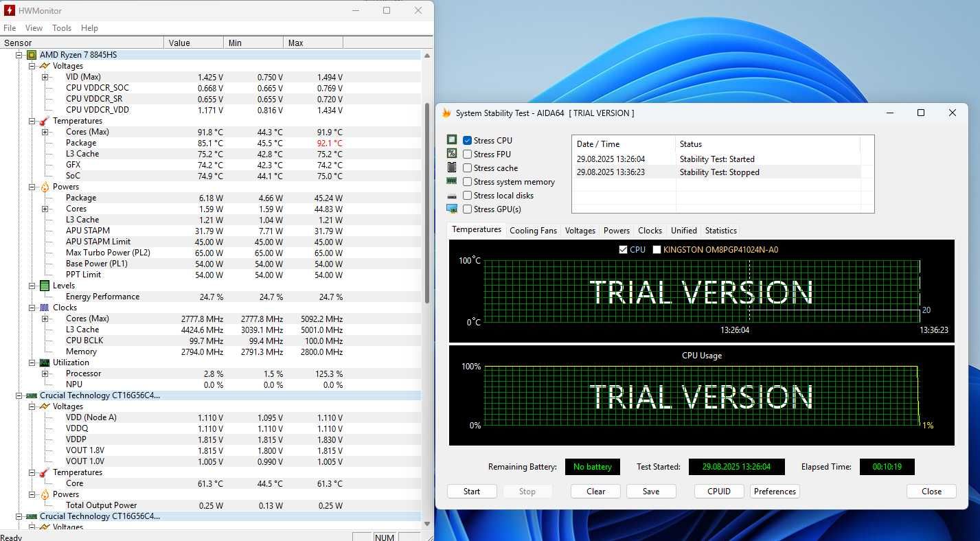Switch to the Unified tab
Screen dimensions: 980x541
coord(683,231)
